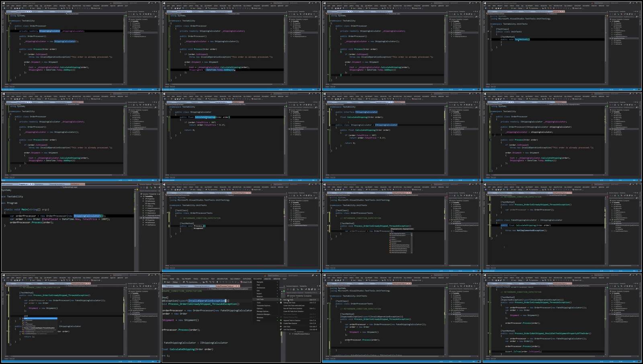Open the frame with two tests and Assert.IsTrue
The width and height of the screenshot is (643, 364).
point(562,318)
